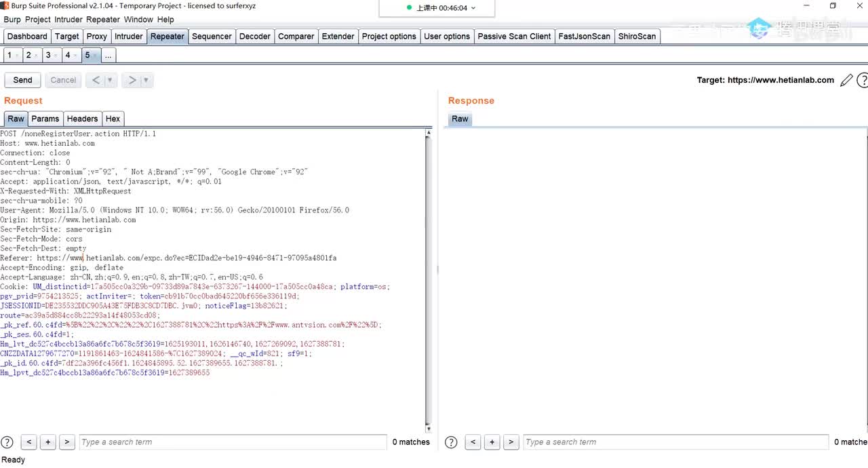Open the Repeater menu

103,20
